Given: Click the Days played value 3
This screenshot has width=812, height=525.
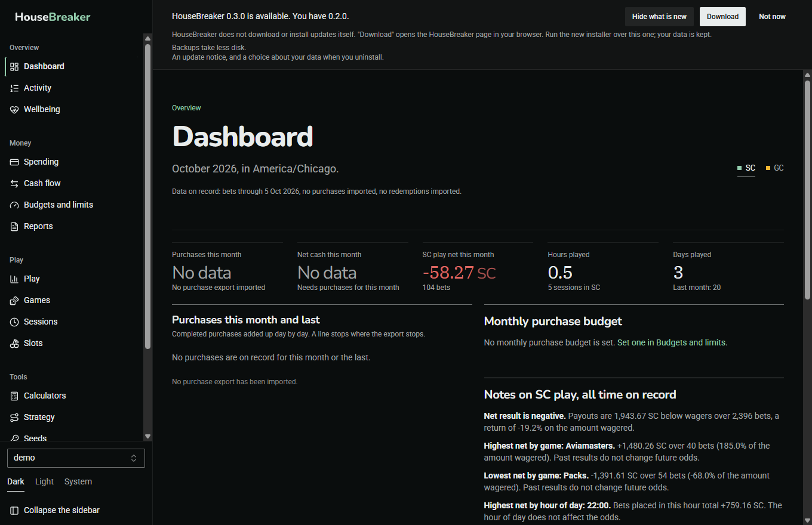Looking at the screenshot, I should [x=678, y=273].
